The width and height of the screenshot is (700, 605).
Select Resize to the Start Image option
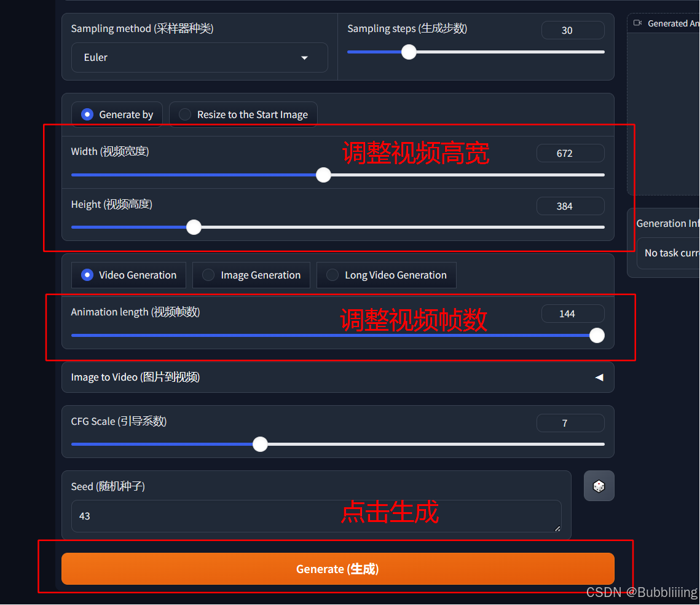243,115
